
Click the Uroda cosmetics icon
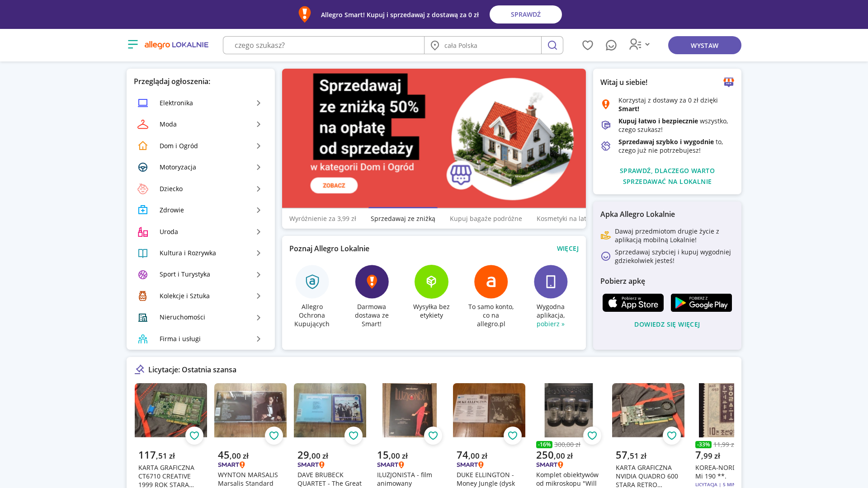click(x=143, y=232)
